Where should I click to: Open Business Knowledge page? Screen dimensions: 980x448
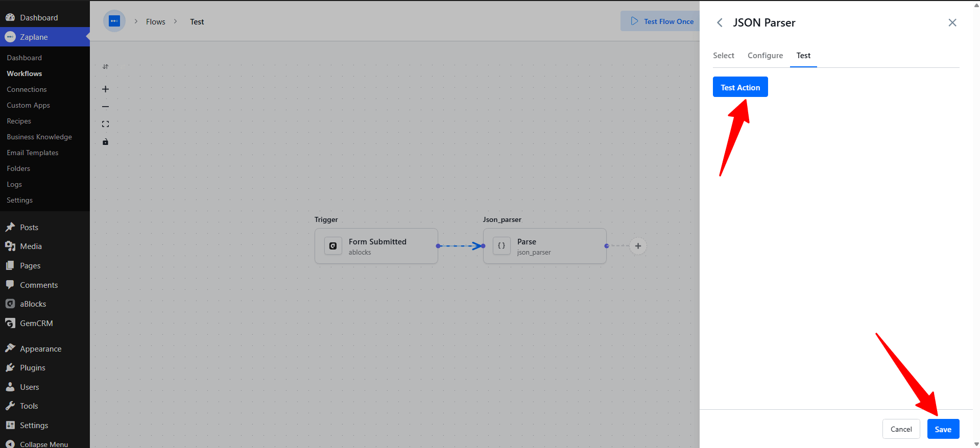click(x=39, y=137)
